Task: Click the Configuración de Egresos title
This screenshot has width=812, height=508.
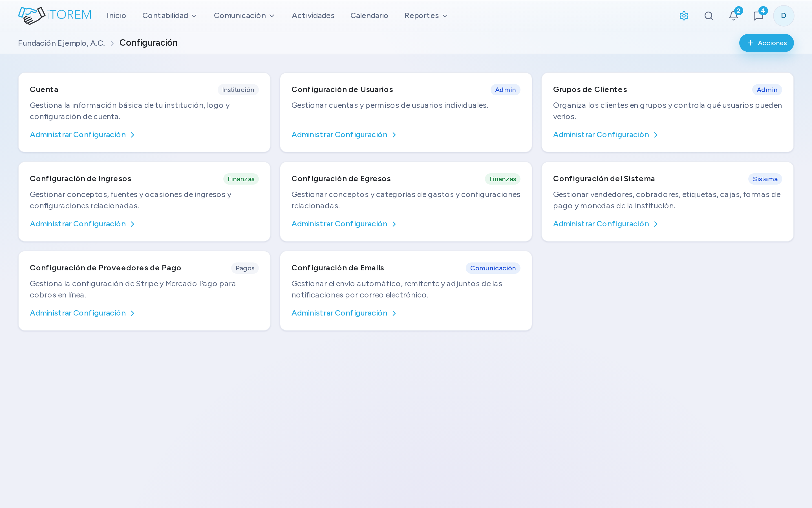Action: [341, 179]
